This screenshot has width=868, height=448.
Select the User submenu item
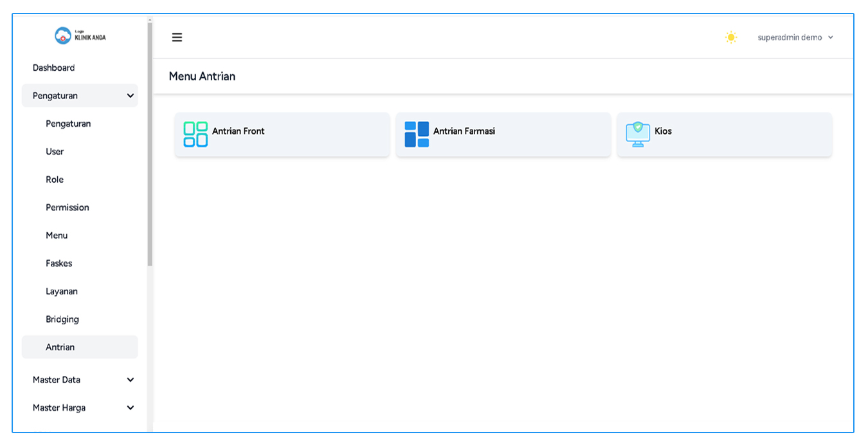[55, 151]
